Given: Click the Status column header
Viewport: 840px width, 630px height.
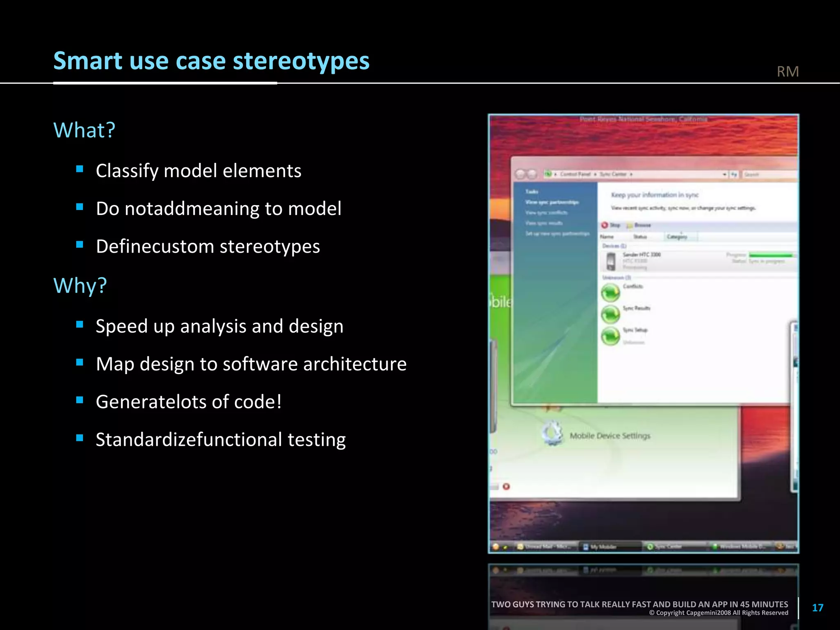Looking at the screenshot, I should click(x=640, y=237).
